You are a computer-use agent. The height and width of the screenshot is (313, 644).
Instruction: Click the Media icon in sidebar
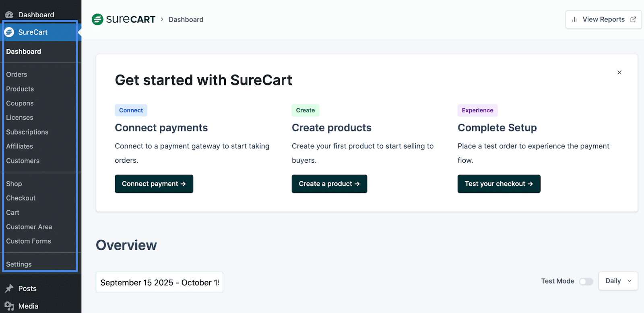[9, 306]
